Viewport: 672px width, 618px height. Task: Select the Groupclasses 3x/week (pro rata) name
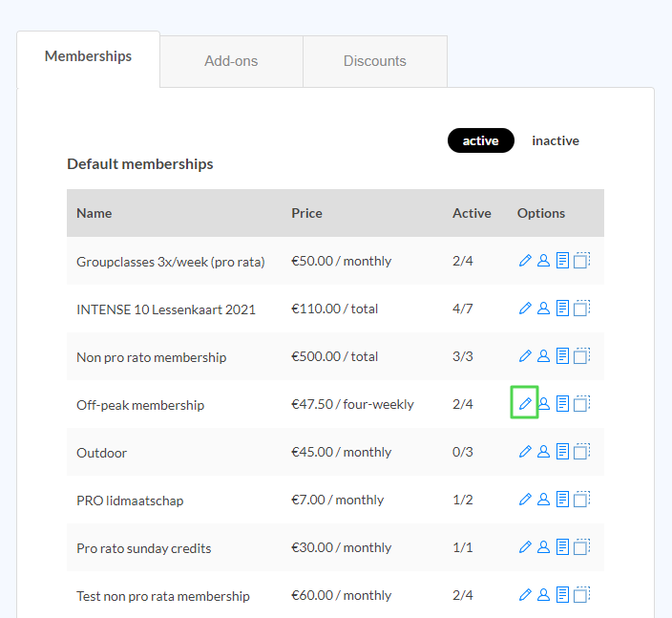pyautogui.click(x=171, y=262)
